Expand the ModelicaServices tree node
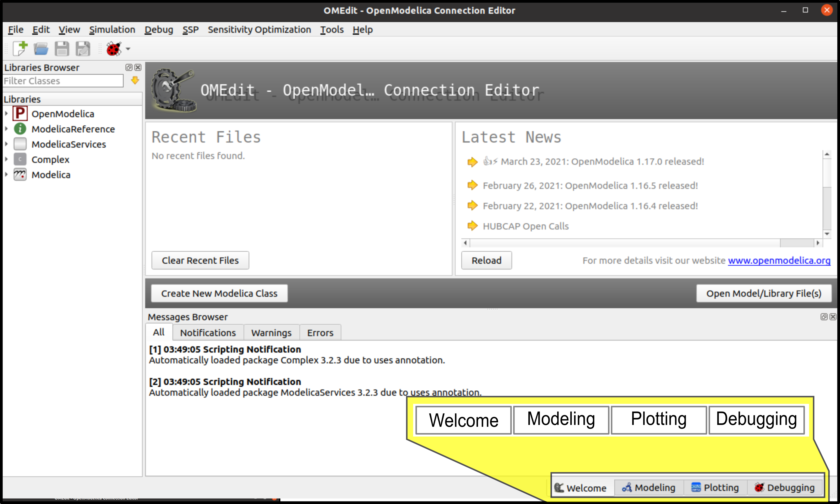840x504 pixels. (7, 144)
